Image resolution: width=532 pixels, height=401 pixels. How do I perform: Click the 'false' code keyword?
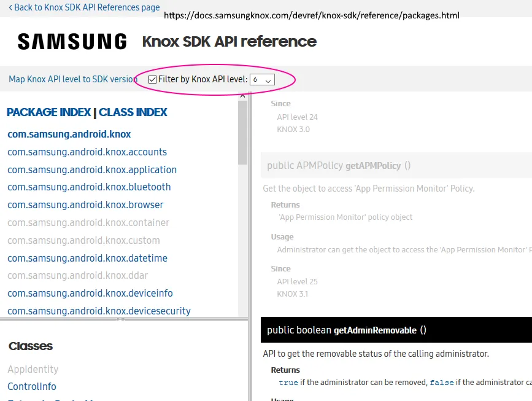(x=442, y=383)
